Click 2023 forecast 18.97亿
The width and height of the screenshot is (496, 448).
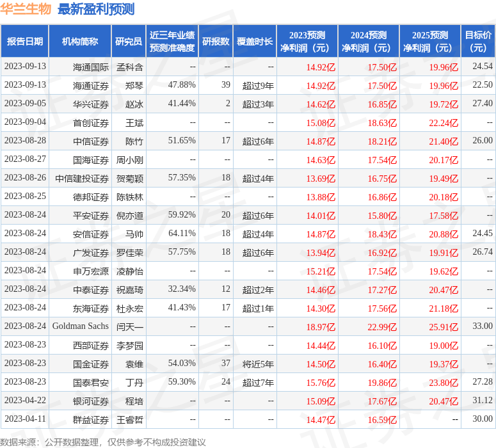pyautogui.click(x=321, y=327)
